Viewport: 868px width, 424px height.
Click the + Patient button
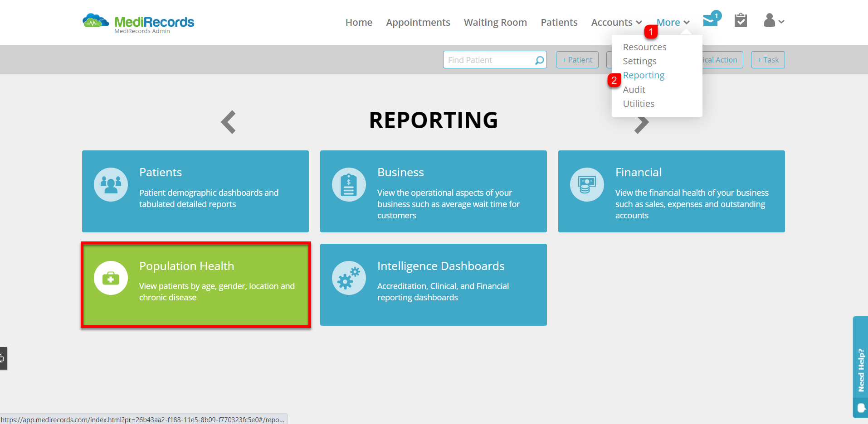[x=577, y=60]
